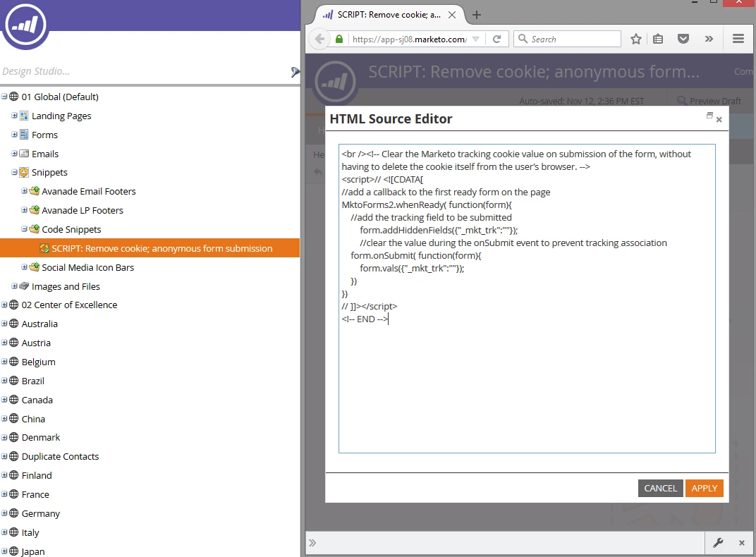Click the Landing Pages folder icon
This screenshot has height=557, width=756.
[24, 116]
